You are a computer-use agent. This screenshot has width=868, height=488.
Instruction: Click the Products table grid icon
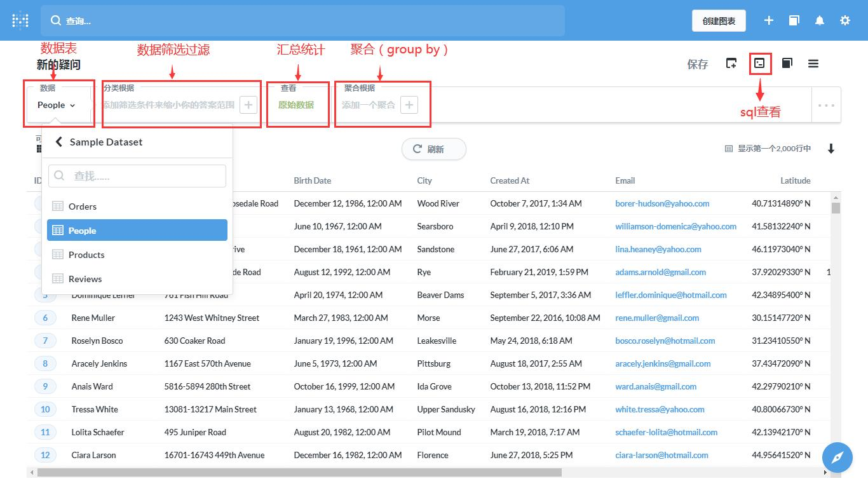coord(58,255)
